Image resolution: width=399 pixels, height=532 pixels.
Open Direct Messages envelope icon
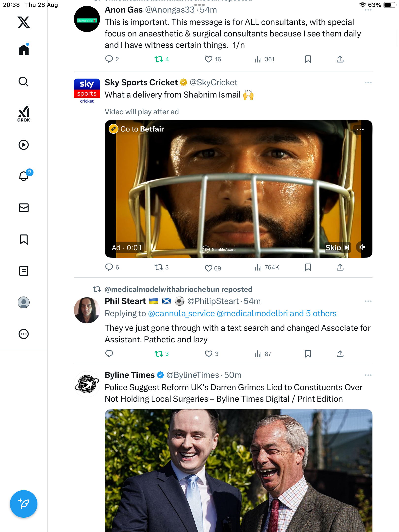point(24,208)
